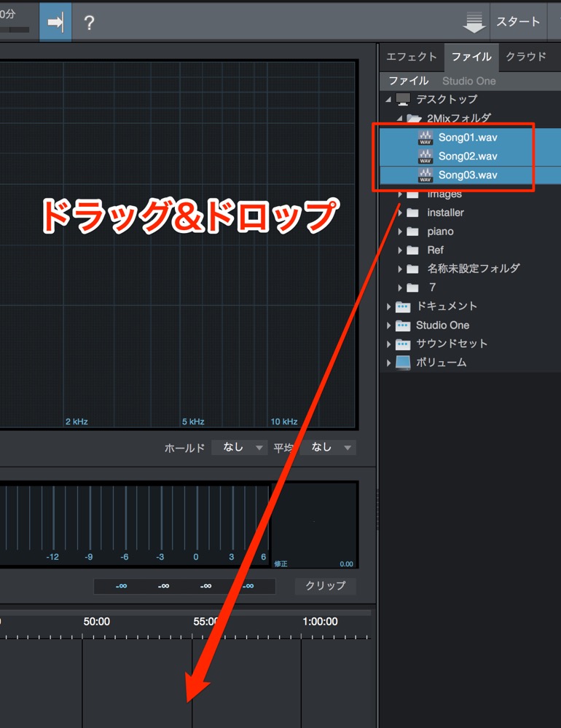Open the スタート page
The image size is (561, 728).
pyautogui.click(x=518, y=22)
